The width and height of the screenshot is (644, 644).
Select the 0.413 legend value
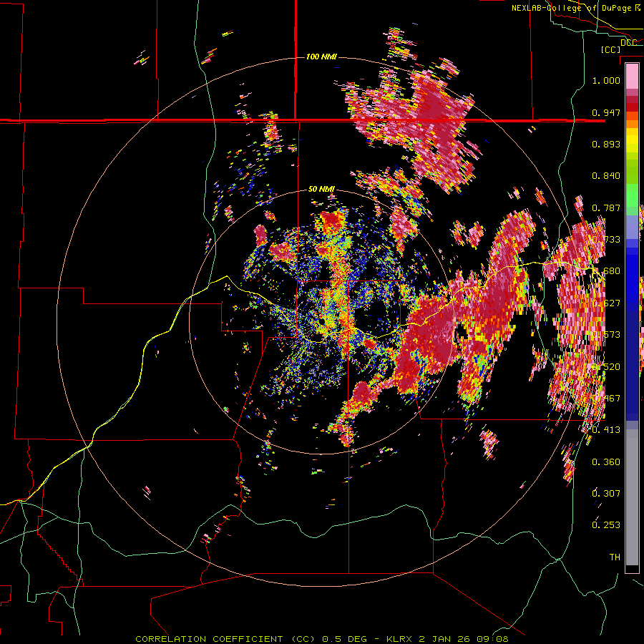click(606, 430)
